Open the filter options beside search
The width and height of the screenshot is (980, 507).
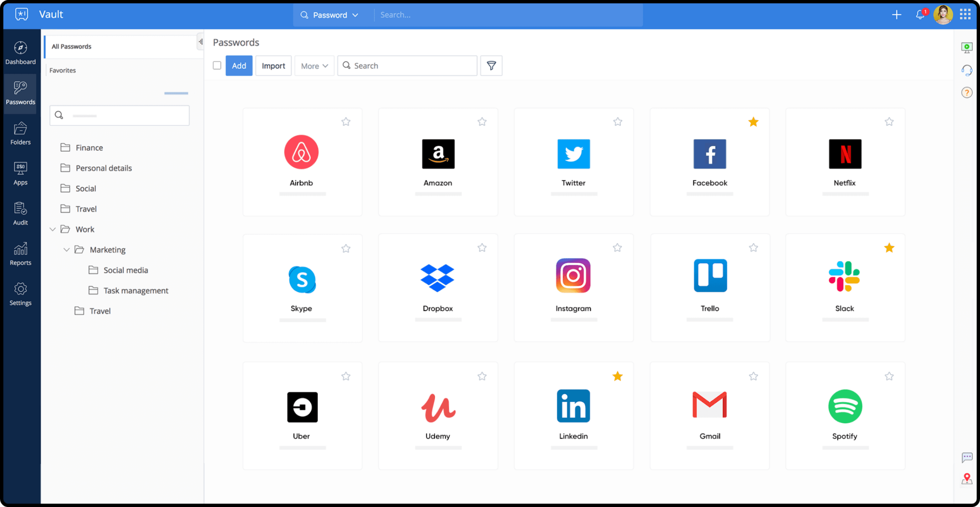tap(491, 65)
